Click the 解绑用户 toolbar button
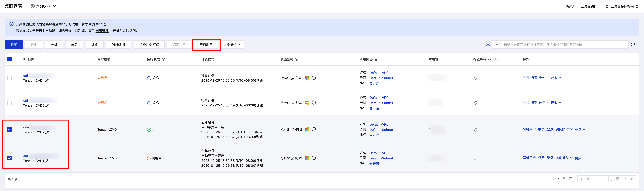 pos(206,44)
